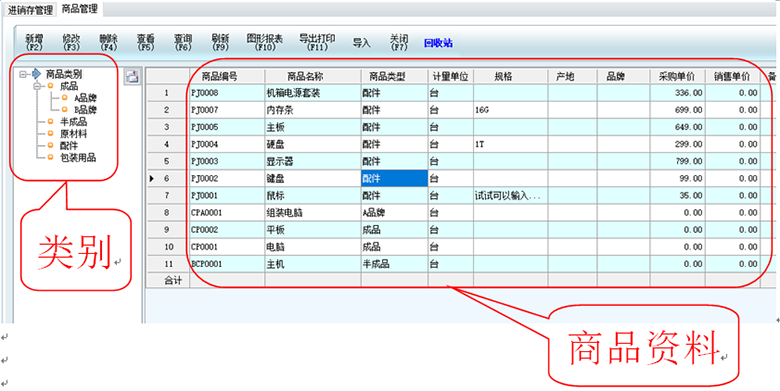780x391 pixels.
Task: Click the small icon button beside category tree
Action: [x=133, y=77]
